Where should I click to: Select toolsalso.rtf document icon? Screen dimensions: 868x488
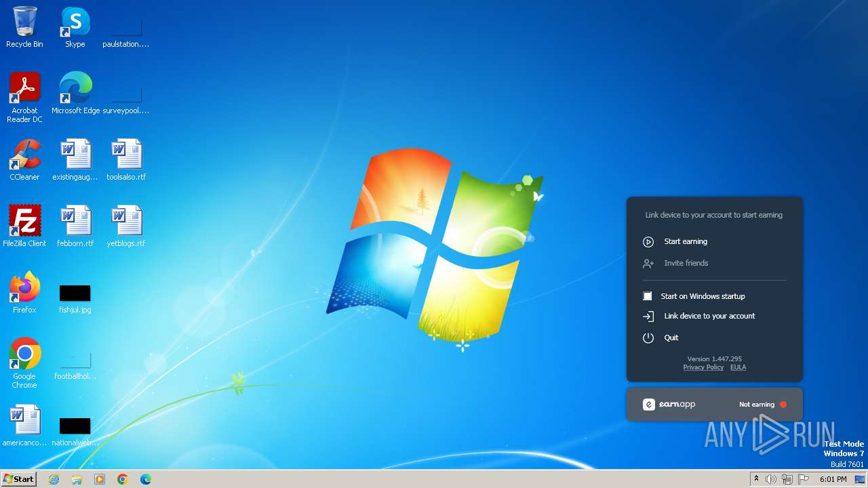(x=126, y=160)
